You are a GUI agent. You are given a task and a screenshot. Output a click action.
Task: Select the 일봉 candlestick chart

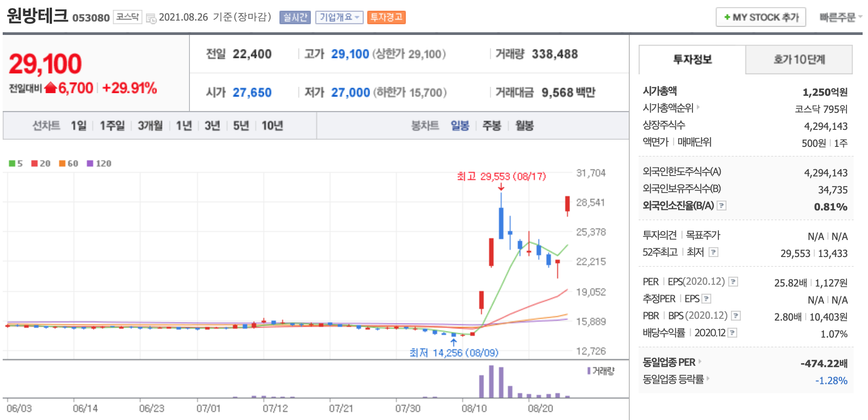(x=460, y=126)
